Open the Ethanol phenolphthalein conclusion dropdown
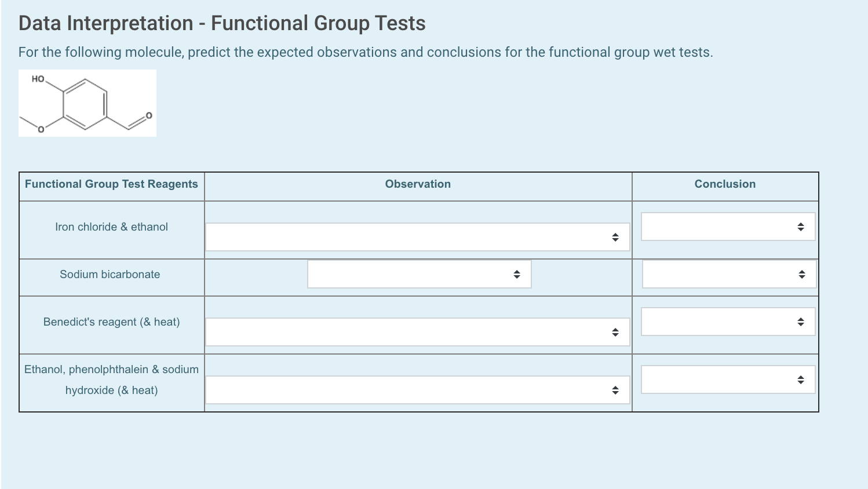 point(727,379)
